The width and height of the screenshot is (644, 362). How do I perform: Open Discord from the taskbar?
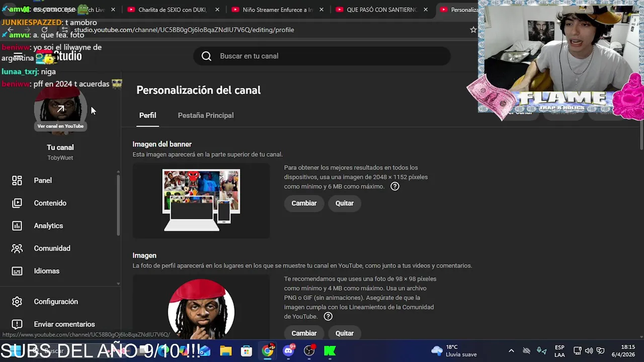coord(289,350)
